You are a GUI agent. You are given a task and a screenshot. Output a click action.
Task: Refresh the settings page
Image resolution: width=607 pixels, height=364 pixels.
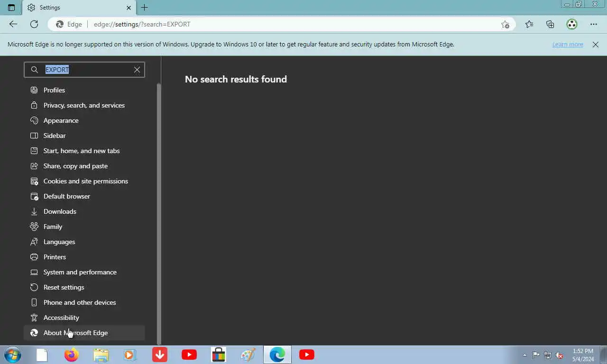pyautogui.click(x=34, y=24)
